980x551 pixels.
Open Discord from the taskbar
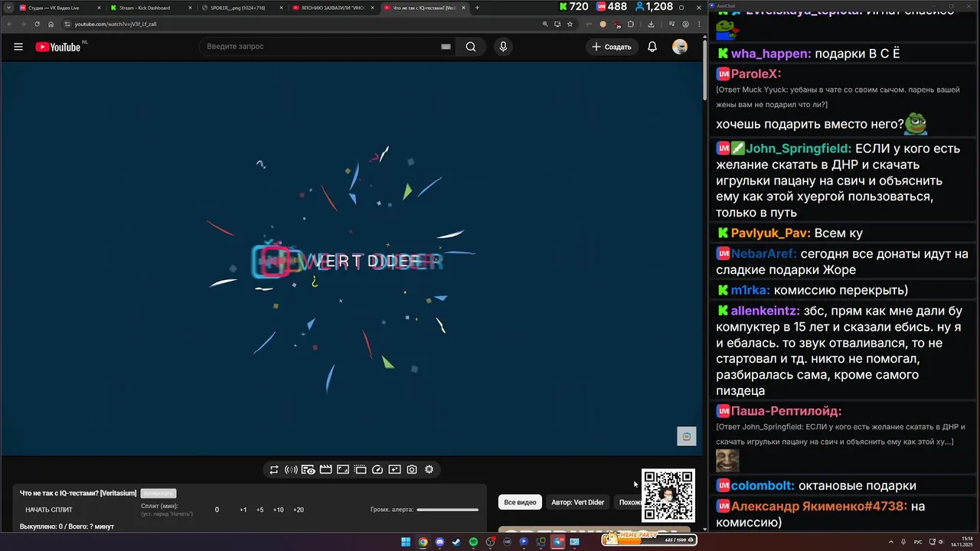pyautogui.click(x=439, y=542)
